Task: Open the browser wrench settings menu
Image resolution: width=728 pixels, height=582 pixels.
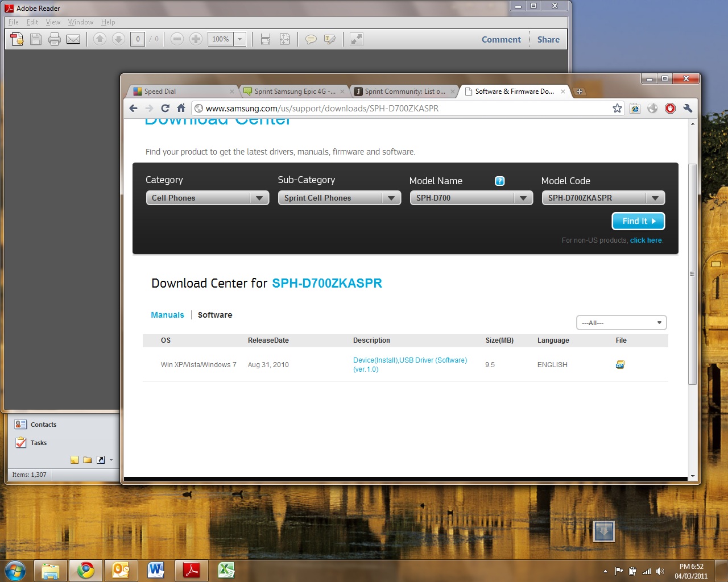Action: [x=688, y=109]
